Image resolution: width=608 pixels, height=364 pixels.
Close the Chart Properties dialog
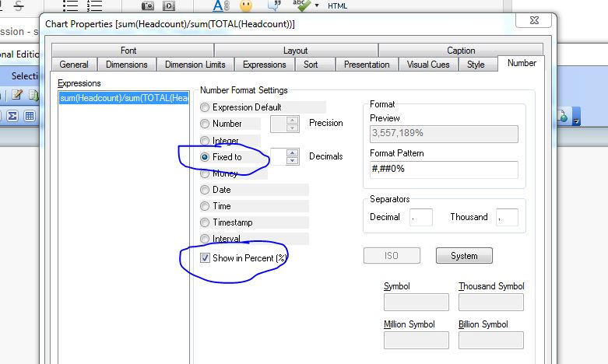(534, 20)
